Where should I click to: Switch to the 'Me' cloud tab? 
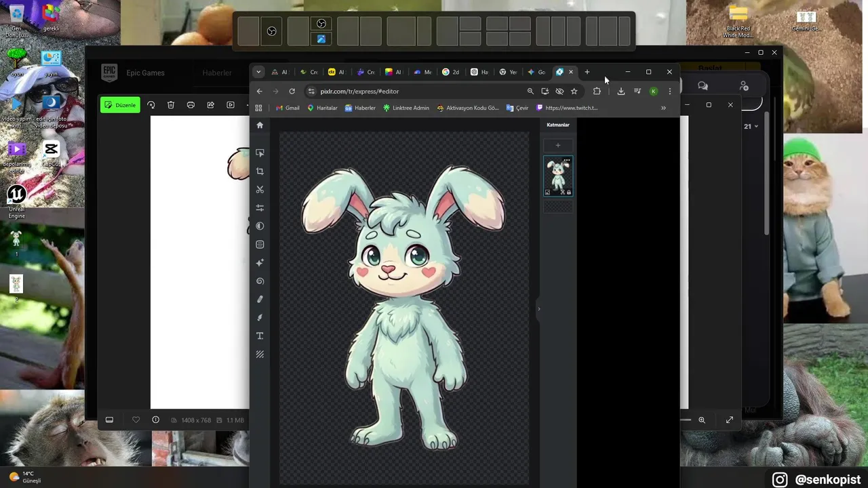pos(422,72)
